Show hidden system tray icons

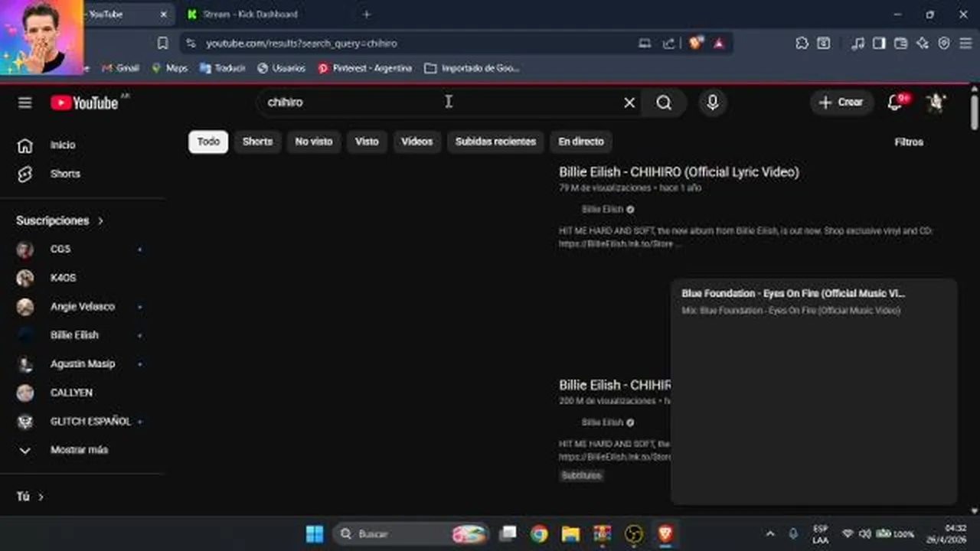[770, 534]
